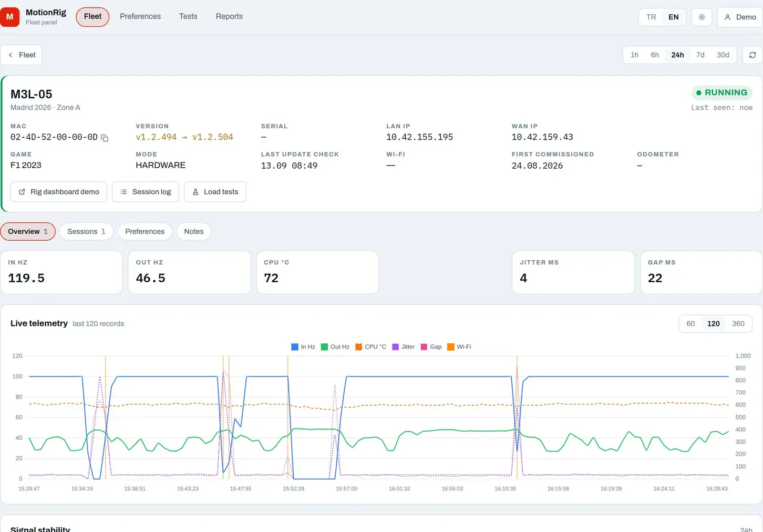Viewport: 763px width, 532px height.
Task: Switch to the Notes tab
Action: (x=194, y=232)
